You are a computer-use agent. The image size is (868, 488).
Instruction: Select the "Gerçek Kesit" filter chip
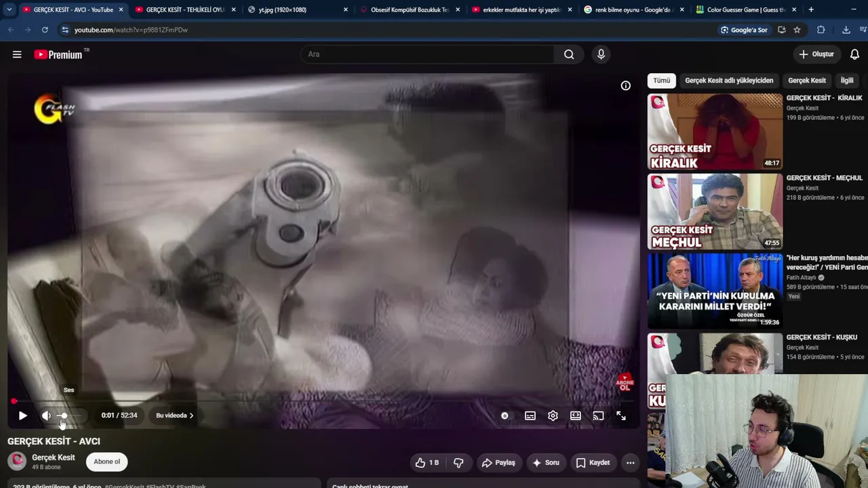coord(807,81)
